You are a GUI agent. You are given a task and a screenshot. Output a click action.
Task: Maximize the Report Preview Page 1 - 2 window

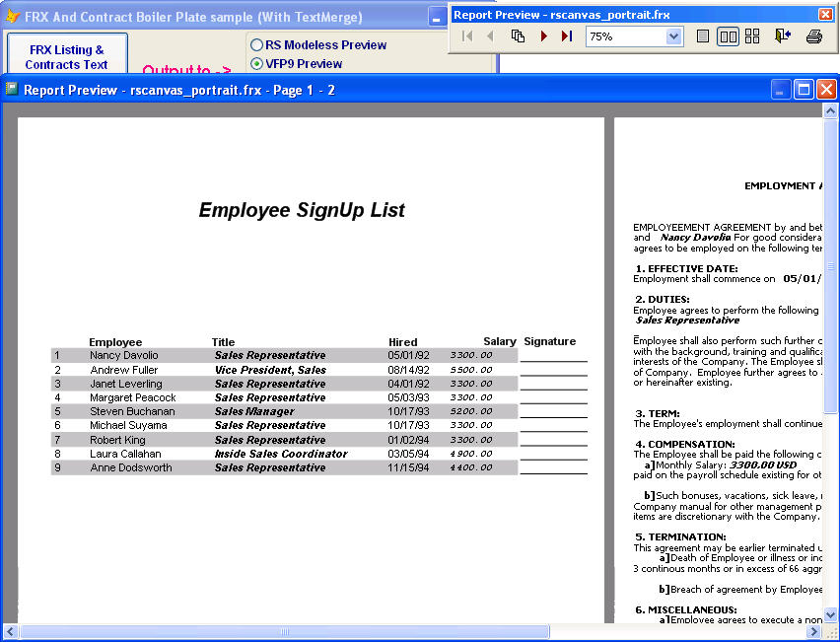click(x=804, y=89)
